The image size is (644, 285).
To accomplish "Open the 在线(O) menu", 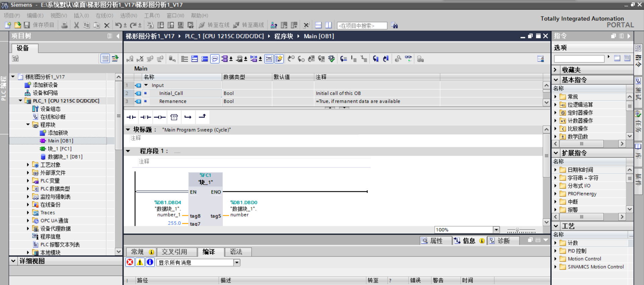I will click(104, 15).
